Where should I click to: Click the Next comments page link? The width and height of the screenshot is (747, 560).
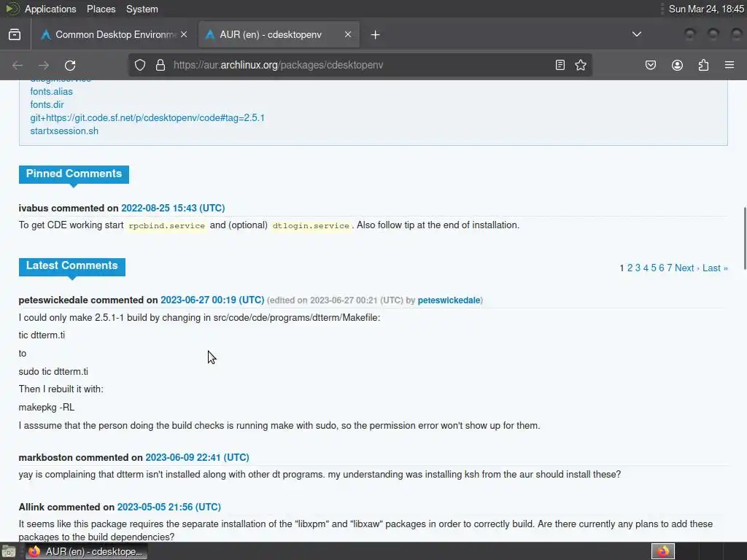[687, 268]
